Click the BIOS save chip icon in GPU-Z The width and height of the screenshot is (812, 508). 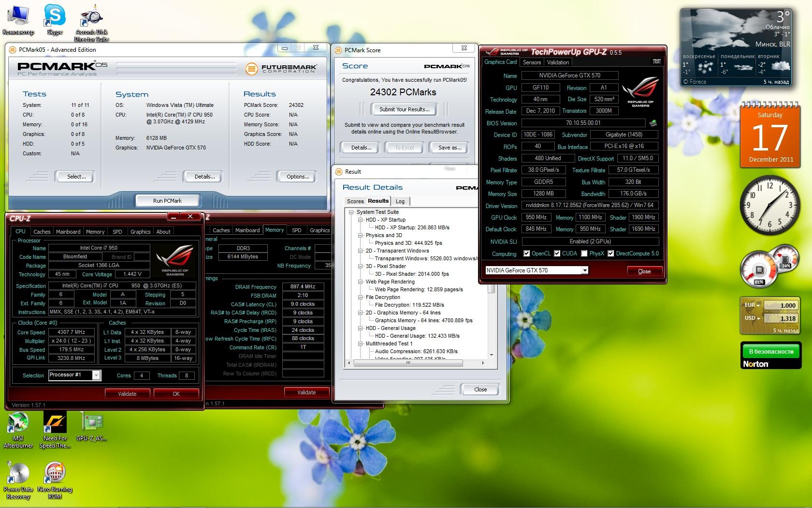pos(653,123)
